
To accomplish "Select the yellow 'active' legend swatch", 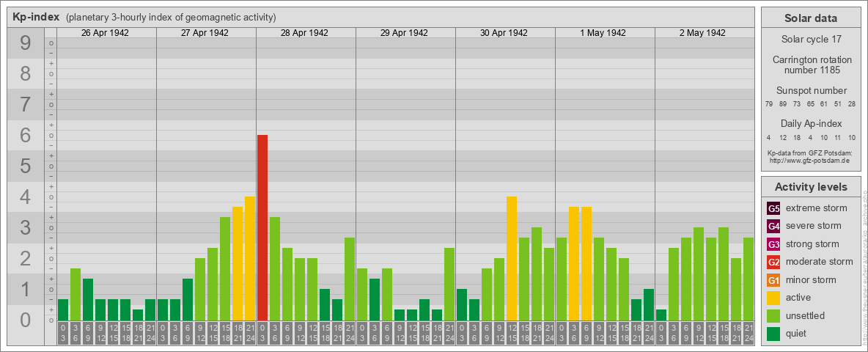I will pyautogui.click(x=773, y=298).
